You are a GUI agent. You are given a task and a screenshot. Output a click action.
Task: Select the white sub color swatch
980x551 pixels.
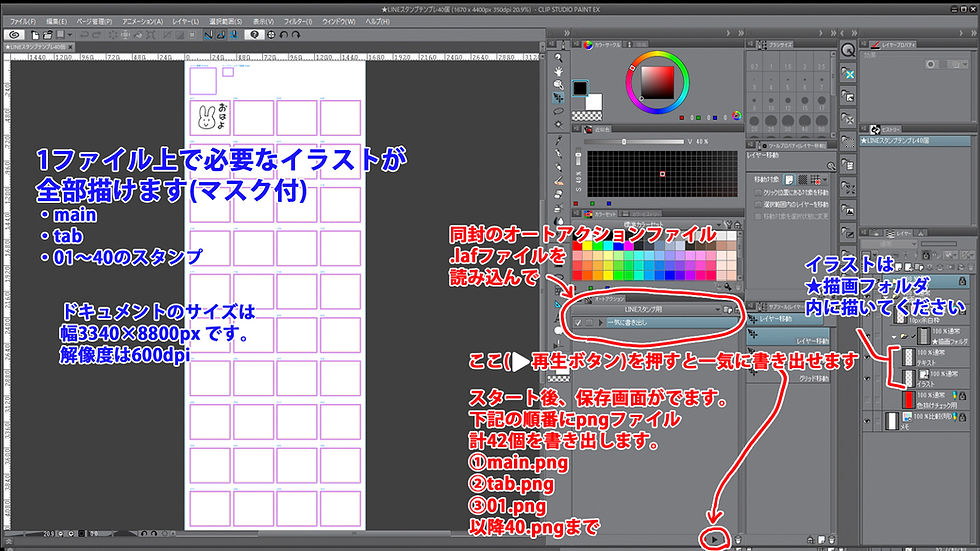[594, 102]
